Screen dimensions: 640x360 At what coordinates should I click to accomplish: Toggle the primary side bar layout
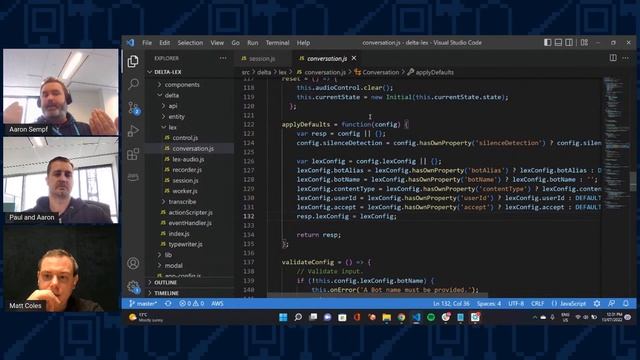(547, 42)
